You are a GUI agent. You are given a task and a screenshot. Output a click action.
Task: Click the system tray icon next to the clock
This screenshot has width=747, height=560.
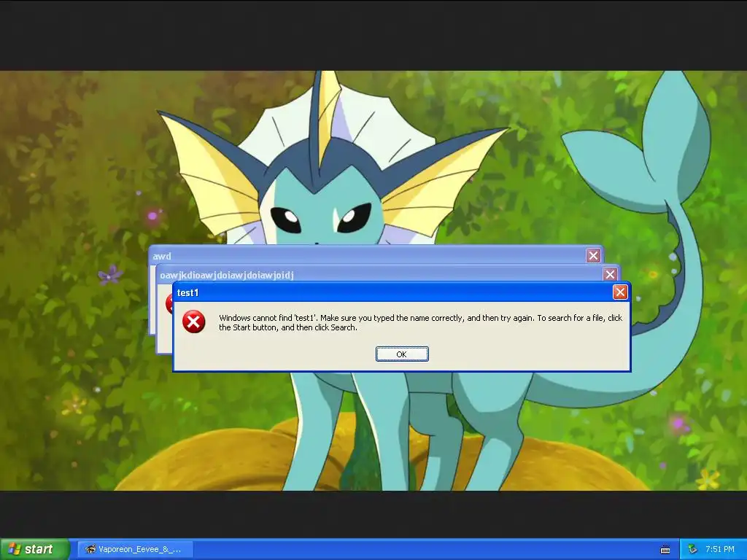[692, 550]
